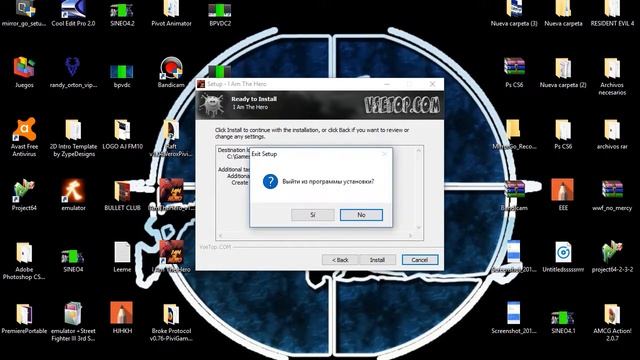Click the Cancel button in Setup window

(420, 260)
